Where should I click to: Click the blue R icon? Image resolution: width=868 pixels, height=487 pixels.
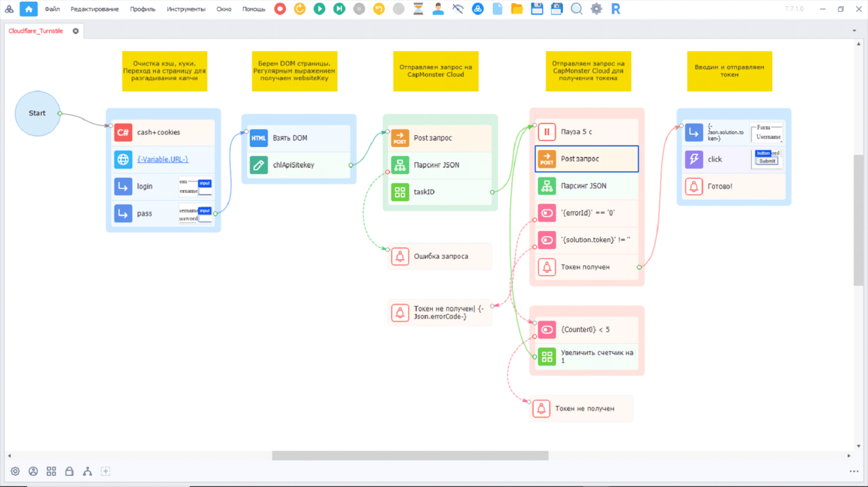pos(616,9)
